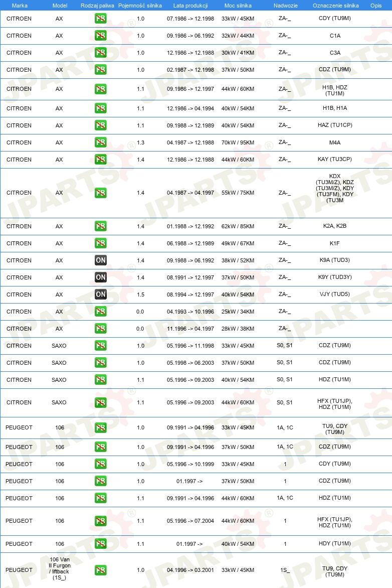Click the petrol icon in the AX 02.1987 -> 12.1998 row
This screenshot has width=392, height=588.
click(x=100, y=70)
